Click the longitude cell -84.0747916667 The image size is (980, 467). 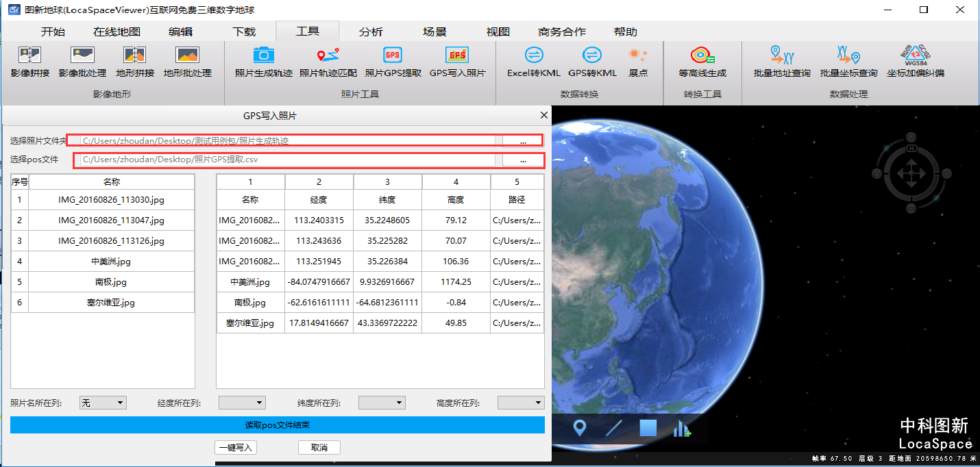319,282
